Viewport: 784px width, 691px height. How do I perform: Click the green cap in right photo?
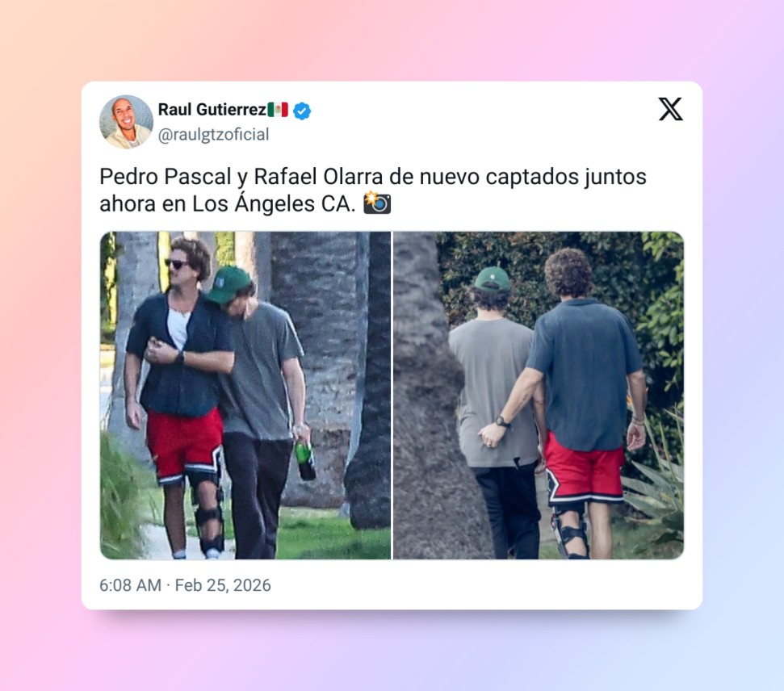(x=492, y=279)
